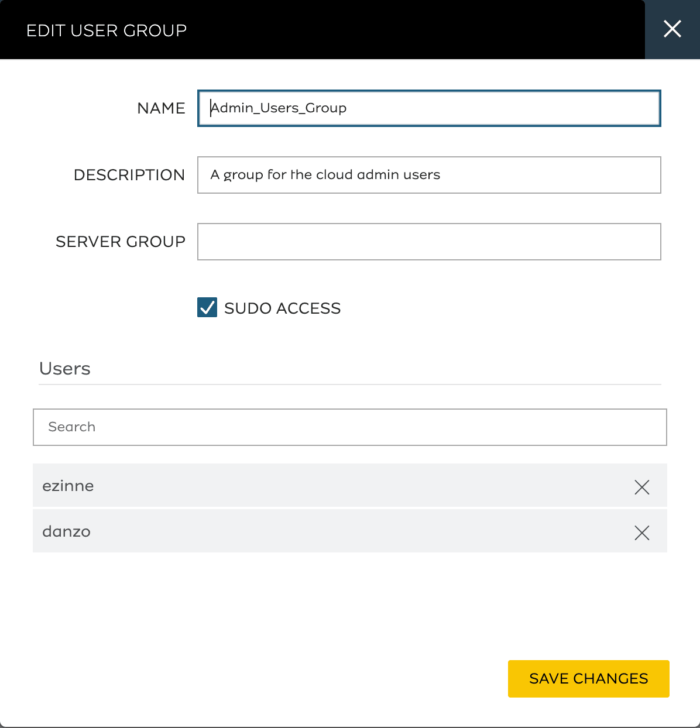Click the Name input field
The height and width of the screenshot is (728, 700).
pos(429,108)
